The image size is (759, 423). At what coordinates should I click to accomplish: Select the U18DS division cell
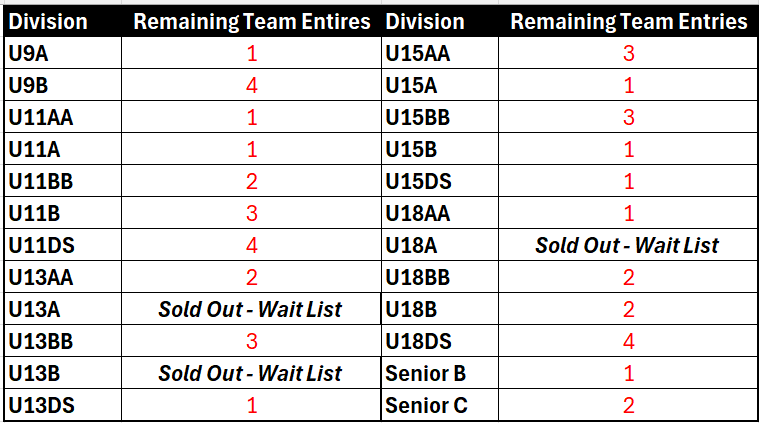click(x=440, y=342)
